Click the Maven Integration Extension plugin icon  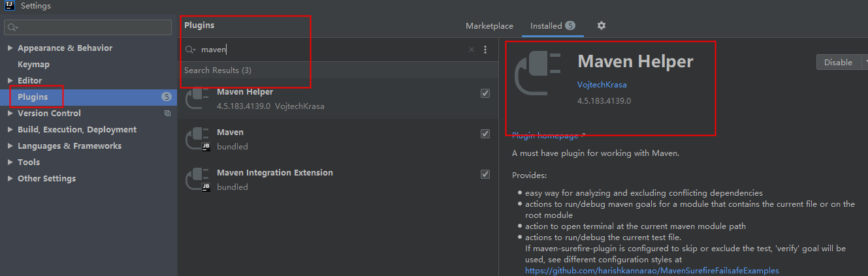click(x=197, y=179)
